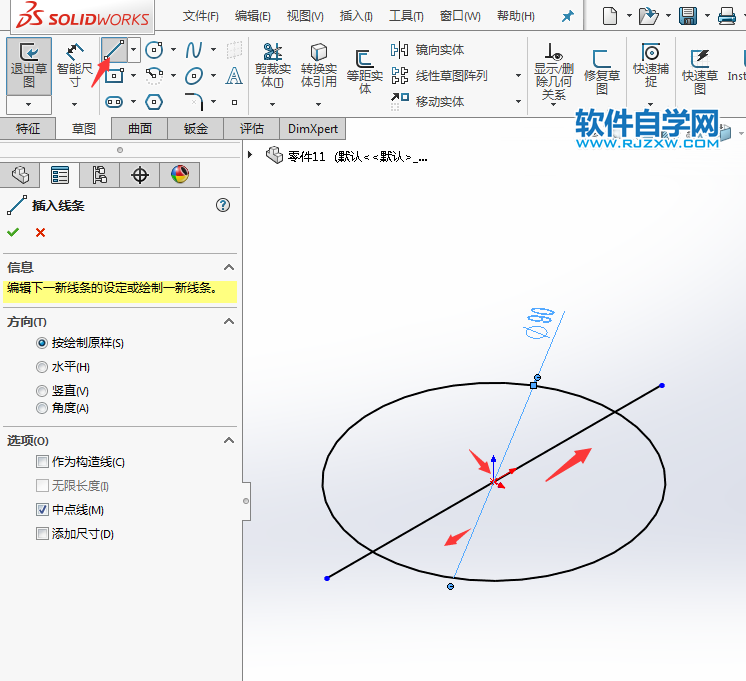Switch to the 特征 features tab
Viewport: 746px width, 681px height.
(x=28, y=129)
